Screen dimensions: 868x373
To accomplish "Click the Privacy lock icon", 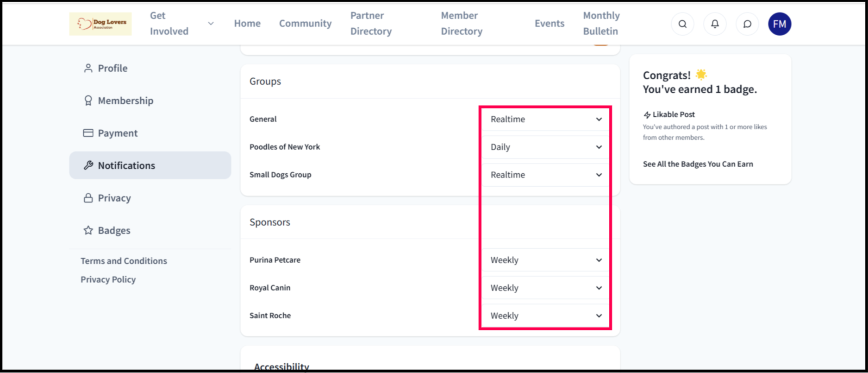I will (x=88, y=198).
